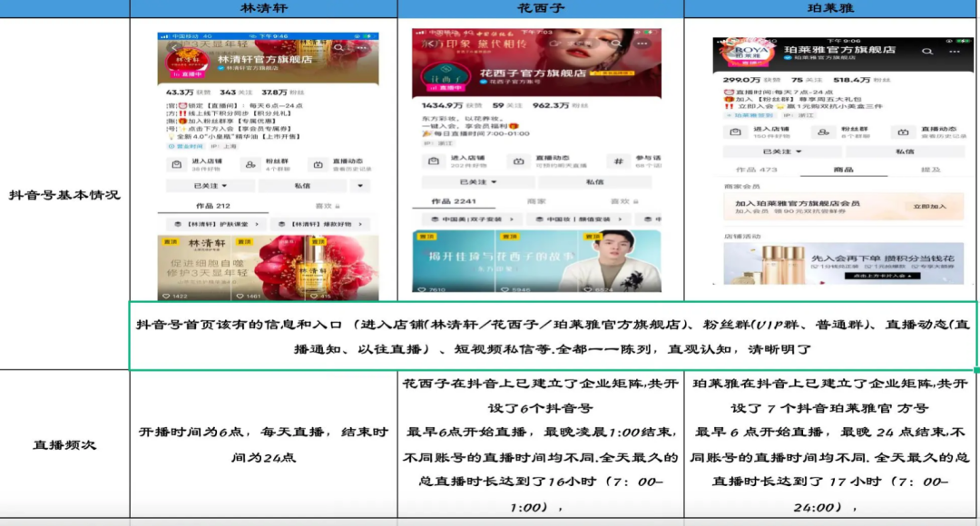Viewport: 980px width, 526px height.
Task: Open the 中国美|双子套装 collection
Action: (473, 219)
